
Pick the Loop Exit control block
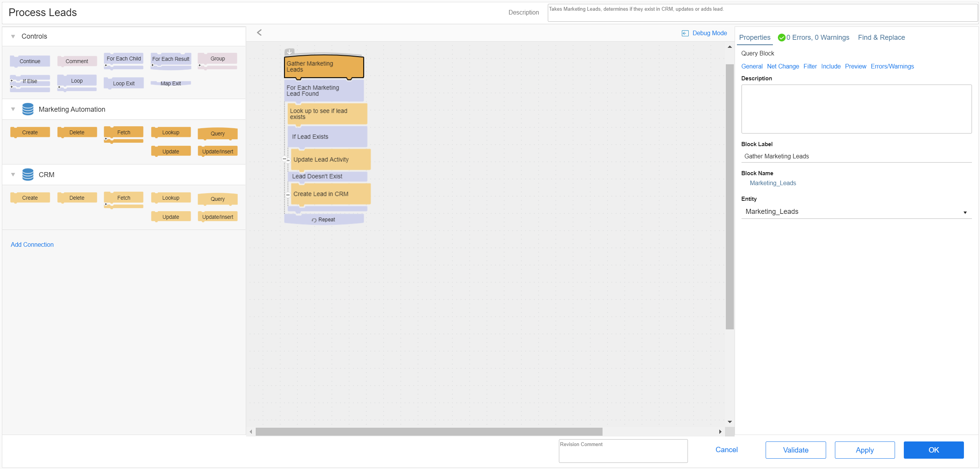pos(123,83)
